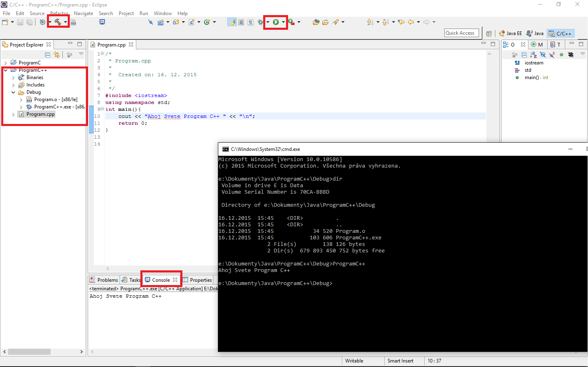
Task: Click the Project Explorer horizontal scrollbar
Action: pyautogui.click(x=29, y=352)
